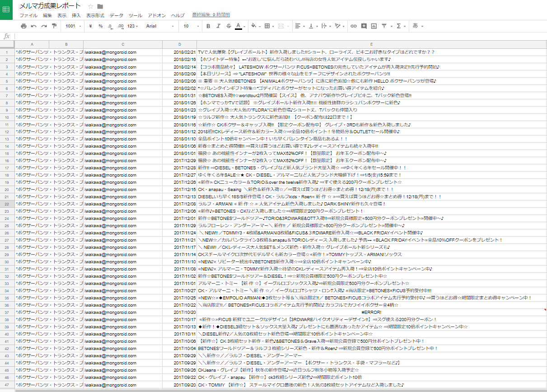Image resolution: width=547 pixels, height=392 pixels.
Task: Click the undo arrow icon
Action: (34, 26)
